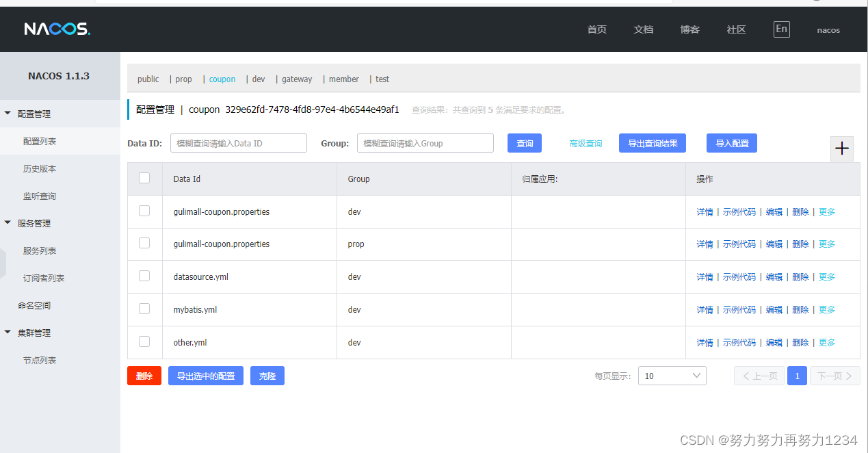Switch to the gateway namespace tab
This screenshot has height=453, width=868.
pos(297,79)
